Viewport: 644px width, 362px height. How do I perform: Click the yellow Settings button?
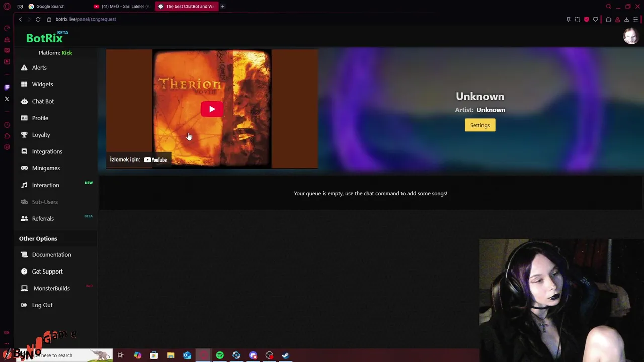tap(480, 125)
